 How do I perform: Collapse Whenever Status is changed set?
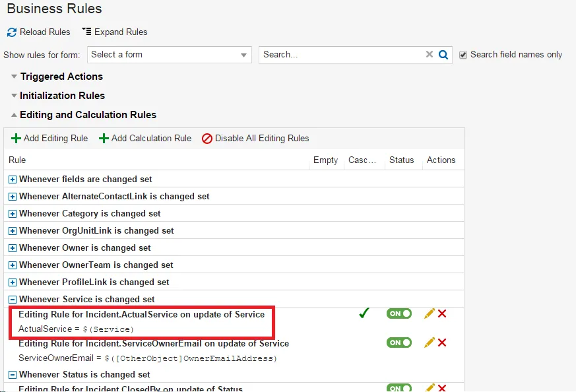click(13, 375)
